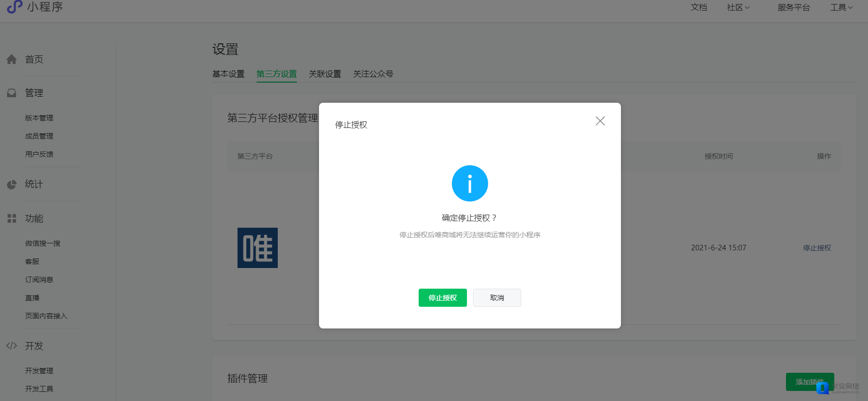Image resolution: width=868 pixels, height=401 pixels.
Task: Click the 小程序 logo icon
Action: (15, 7)
